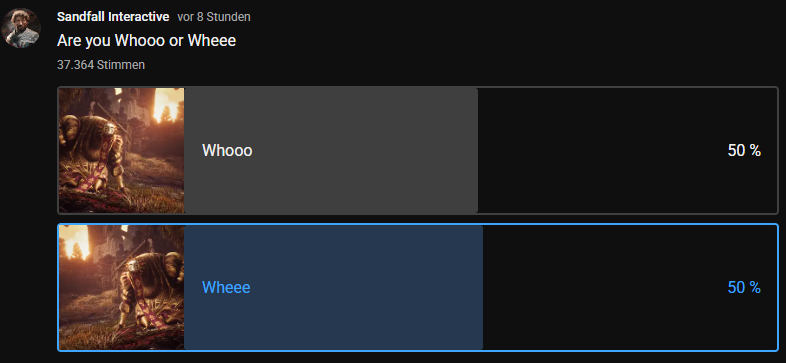Click the blue Wheee 50 % result
The image size is (786, 363).
coord(744,287)
